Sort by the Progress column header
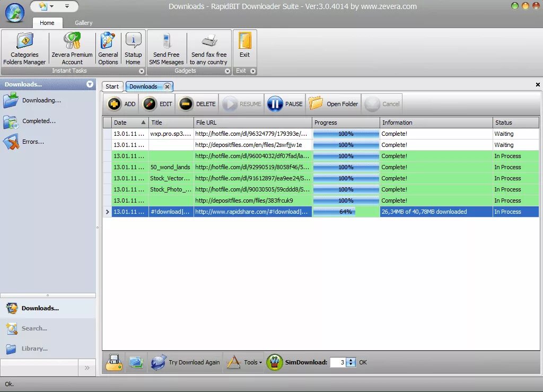Viewport: 543px width, 392px height. 346,123
